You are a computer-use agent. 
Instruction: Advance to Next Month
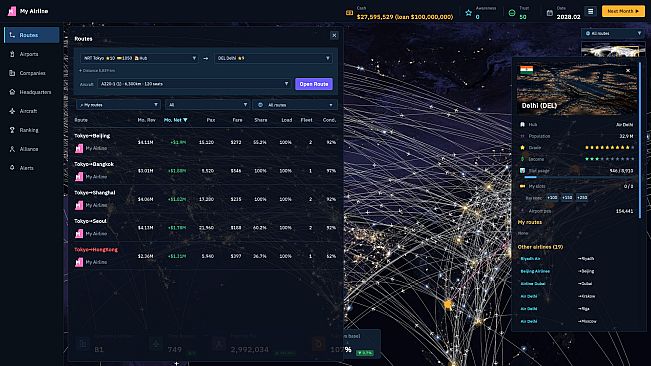(x=623, y=11)
